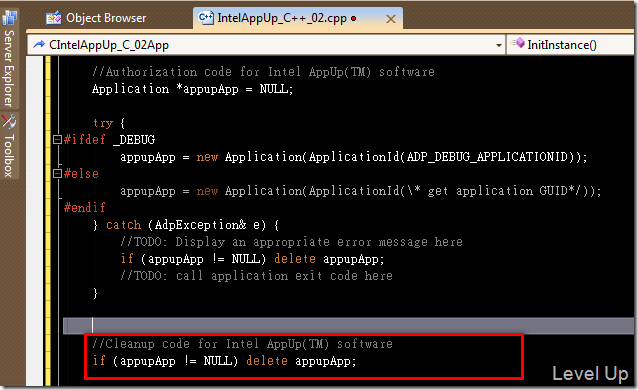Viewport: 638px width, 390px height.
Task: Click the highlighted current empty line
Action: pos(348,326)
